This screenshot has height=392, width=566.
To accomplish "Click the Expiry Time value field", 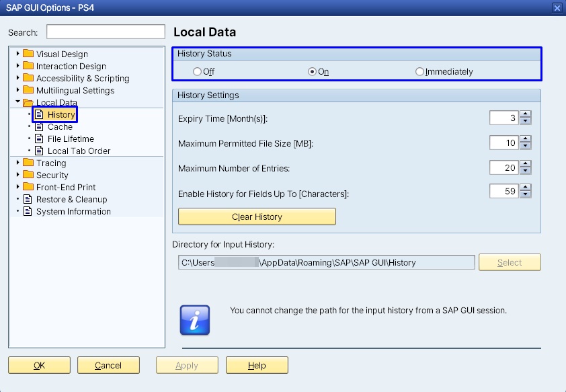I will pyautogui.click(x=504, y=118).
